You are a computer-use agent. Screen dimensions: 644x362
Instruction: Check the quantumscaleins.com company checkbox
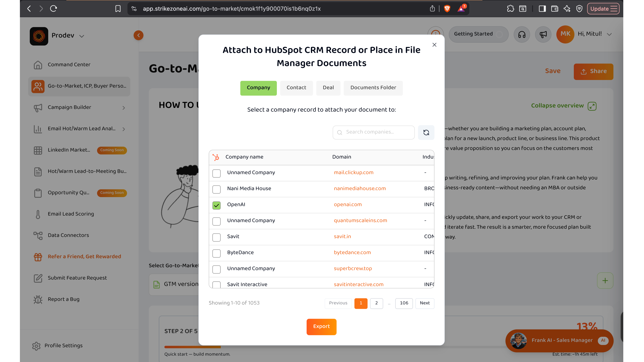[x=217, y=221]
